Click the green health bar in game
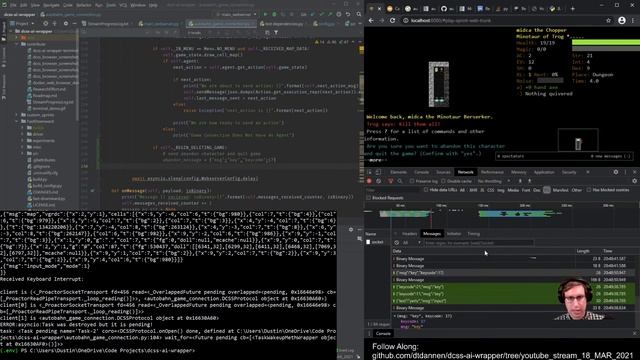 [606, 42]
